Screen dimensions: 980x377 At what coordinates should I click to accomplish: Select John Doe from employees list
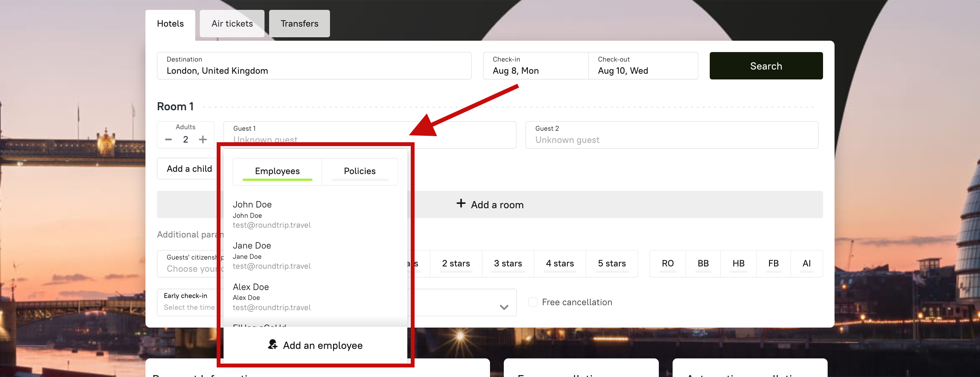tap(272, 214)
